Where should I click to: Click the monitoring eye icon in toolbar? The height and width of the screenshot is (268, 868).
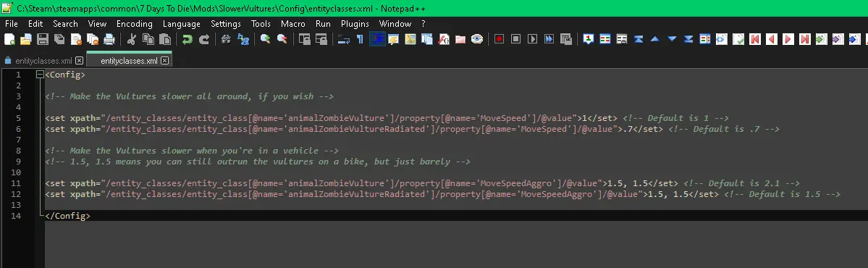click(x=476, y=39)
